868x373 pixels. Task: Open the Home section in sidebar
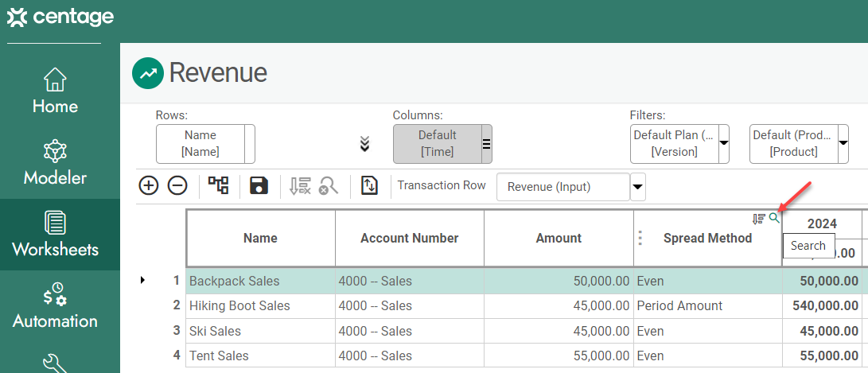[55, 90]
